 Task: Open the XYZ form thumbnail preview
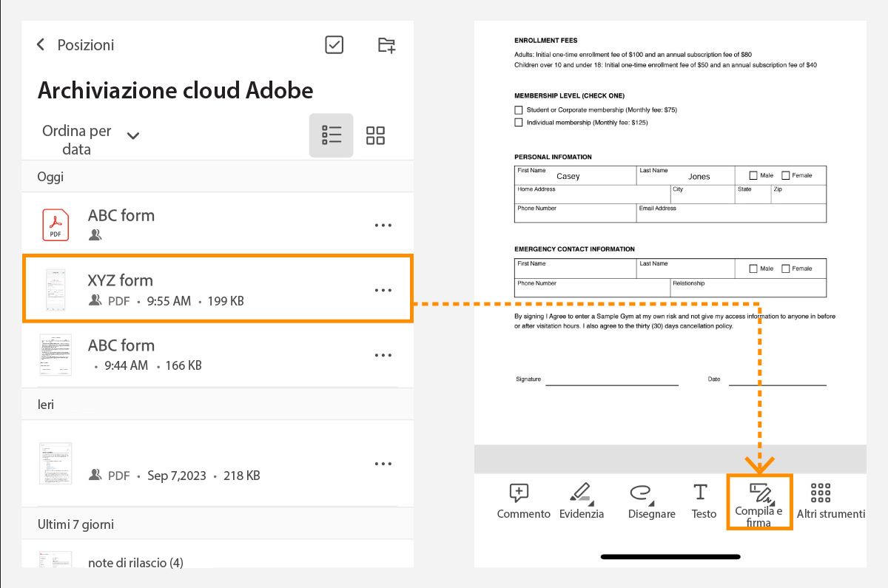[x=55, y=288]
